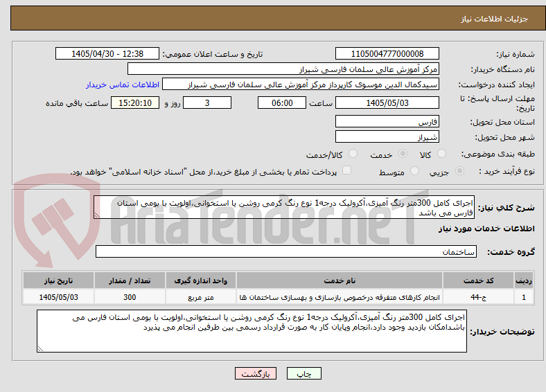
Task: Click the شماره نیاز field 1105004777000008
Action: (x=387, y=53)
